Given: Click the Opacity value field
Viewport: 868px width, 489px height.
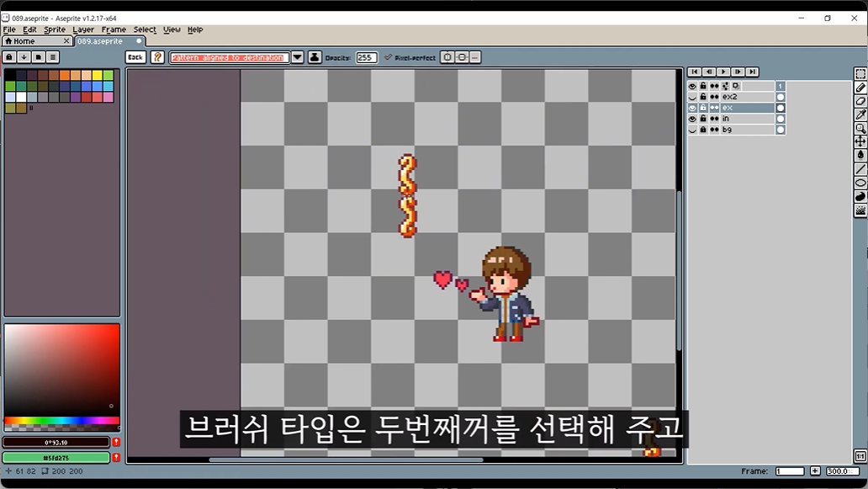Looking at the screenshot, I should (x=366, y=57).
